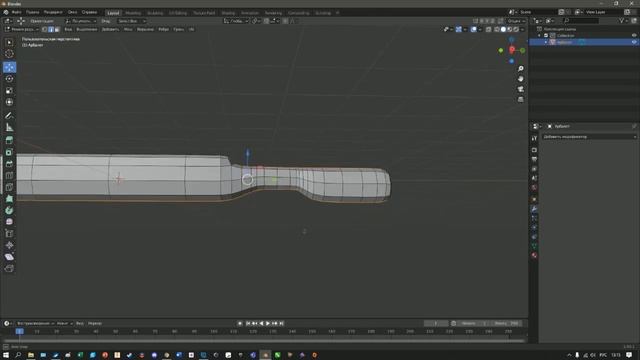The image size is (640, 360).
Task: Select the Edge Slide tool
Action: pyautogui.click(x=9, y=233)
